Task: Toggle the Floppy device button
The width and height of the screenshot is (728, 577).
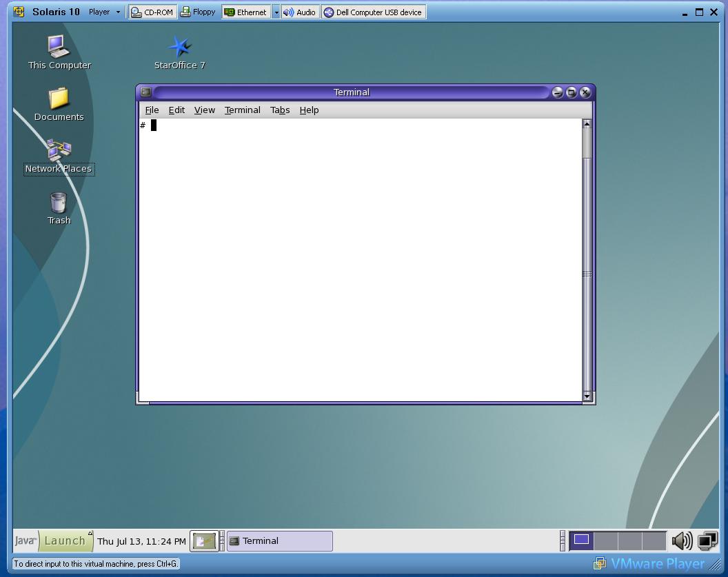Action: click(x=198, y=12)
